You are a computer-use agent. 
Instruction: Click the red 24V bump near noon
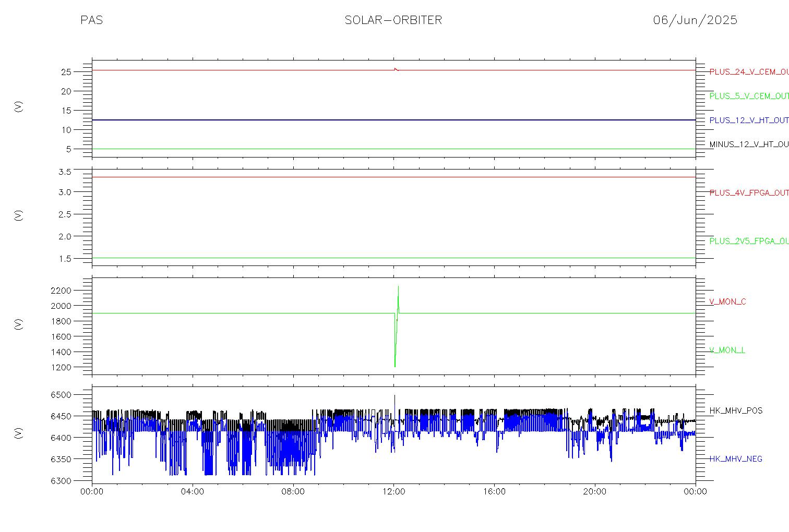coord(396,69)
